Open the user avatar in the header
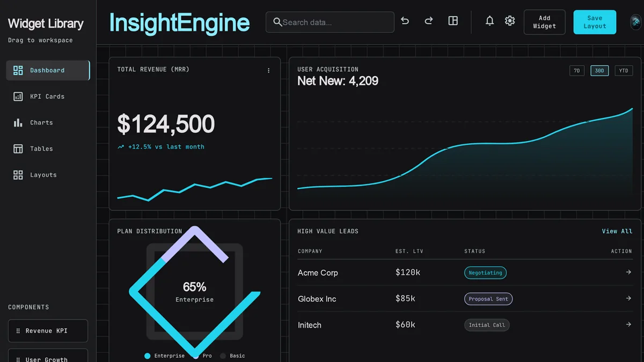 [x=636, y=22]
